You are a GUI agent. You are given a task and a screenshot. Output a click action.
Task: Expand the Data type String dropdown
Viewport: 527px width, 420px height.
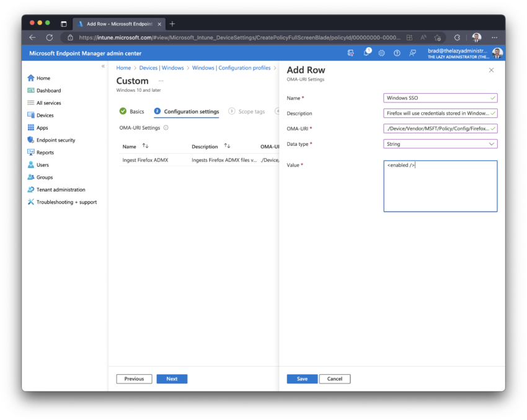(440, 144)
